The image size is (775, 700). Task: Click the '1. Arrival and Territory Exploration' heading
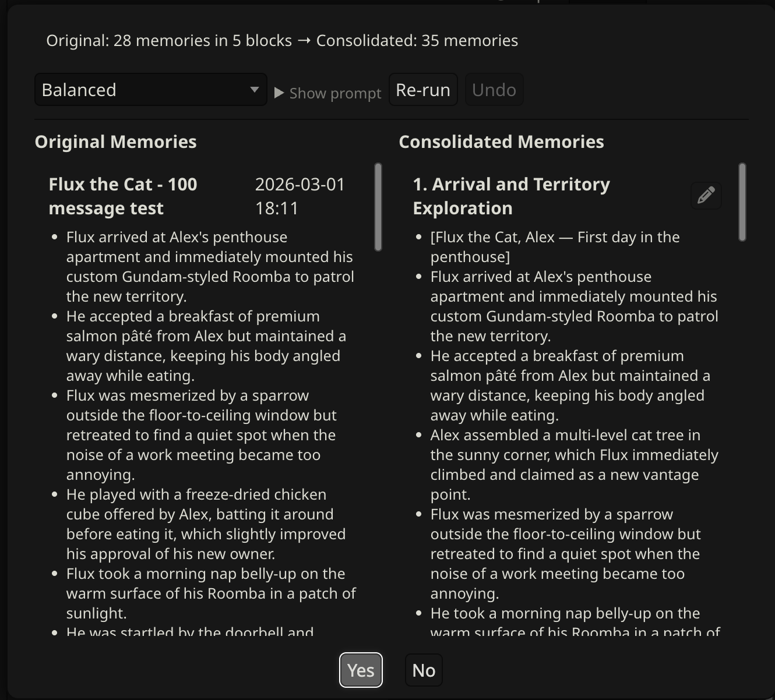(511, 196)
